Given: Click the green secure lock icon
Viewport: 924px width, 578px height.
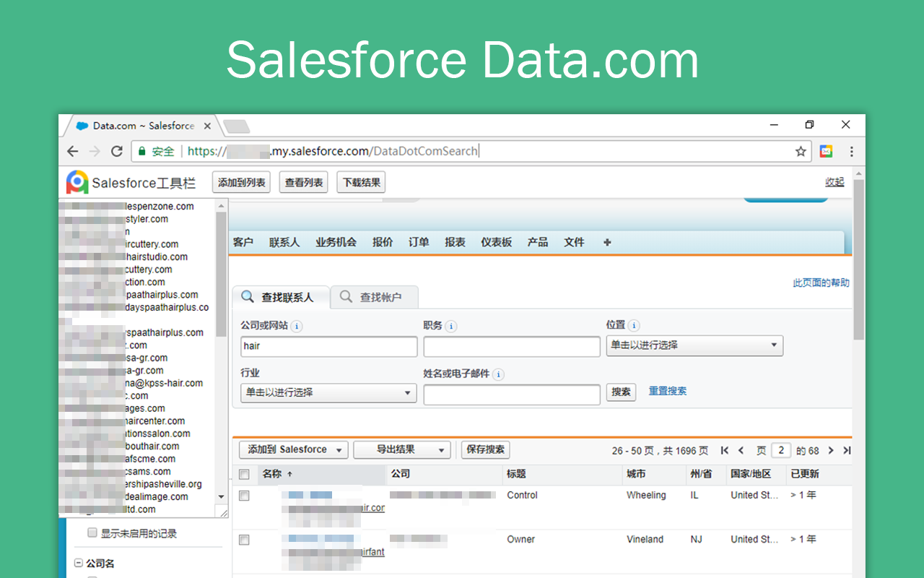Looking at the screenshot, I should point(142,151).
